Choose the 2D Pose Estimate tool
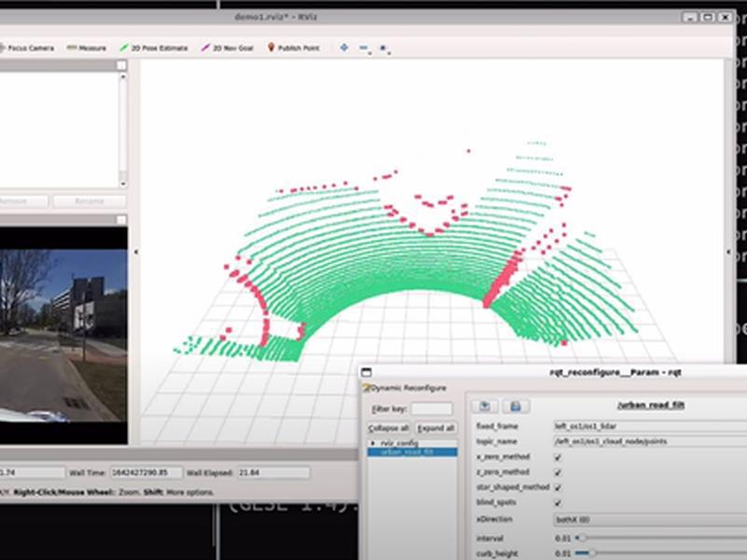This screenshot has height=560, width=747. pos(153,48)
